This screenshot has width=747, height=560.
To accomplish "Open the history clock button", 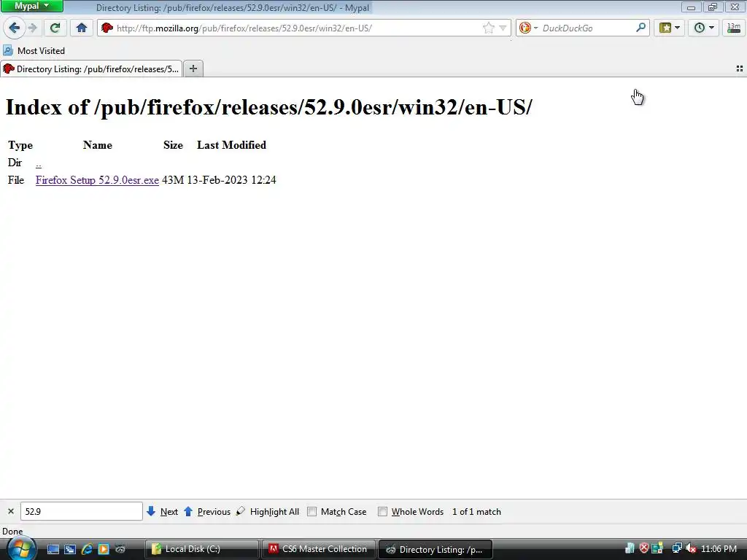I will point(699,28).
